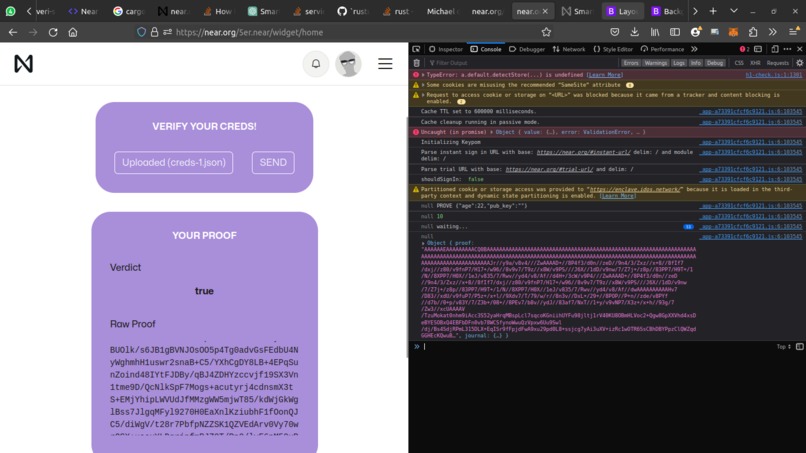Screen dimensions: 806x453
Task: Toggle the CSS console filter
Action: tap(739, 63)
